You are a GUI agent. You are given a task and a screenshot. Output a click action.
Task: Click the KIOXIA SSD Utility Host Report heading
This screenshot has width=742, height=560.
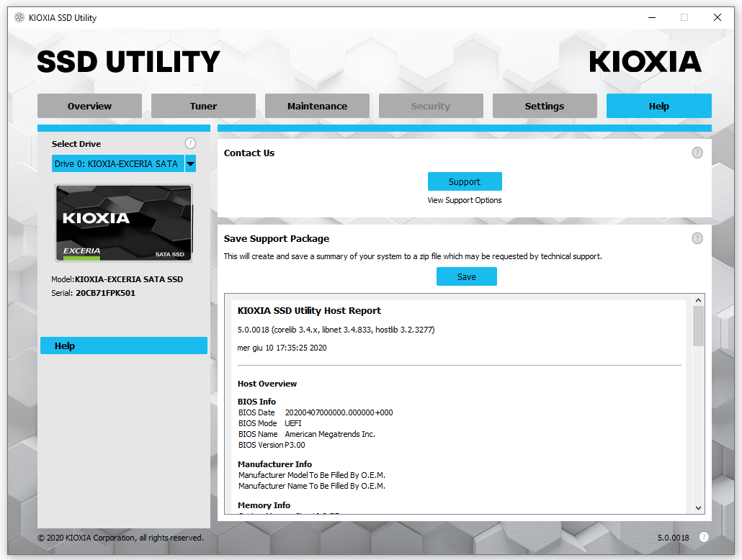click(309, 311)
